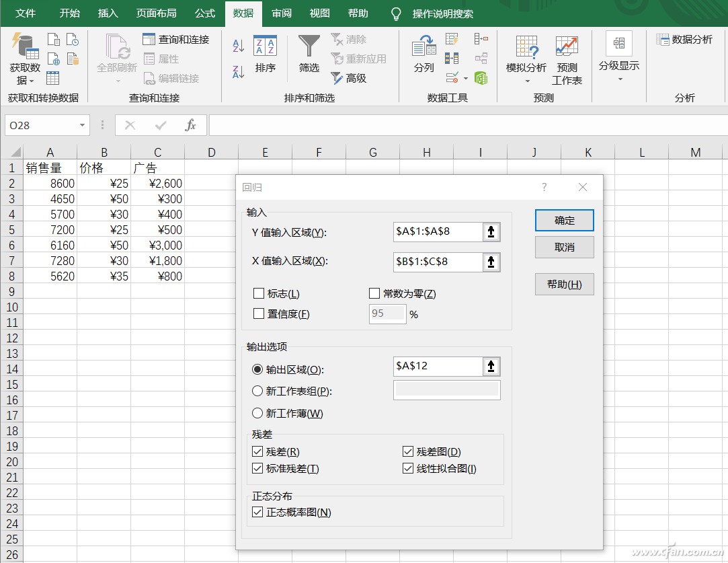
Task: Click the consolidate icon in data tools
Action: (x=481, y=39)
